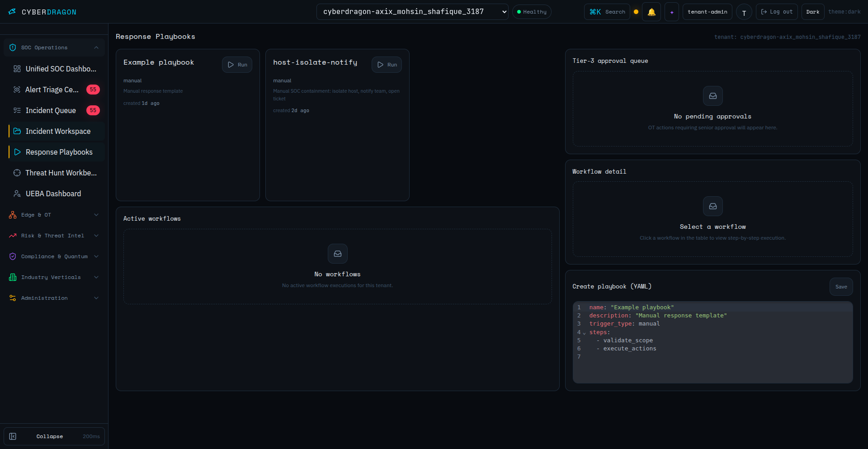
Task: Click the Response Playbooks play icon
Action: [x=17, y=152]
